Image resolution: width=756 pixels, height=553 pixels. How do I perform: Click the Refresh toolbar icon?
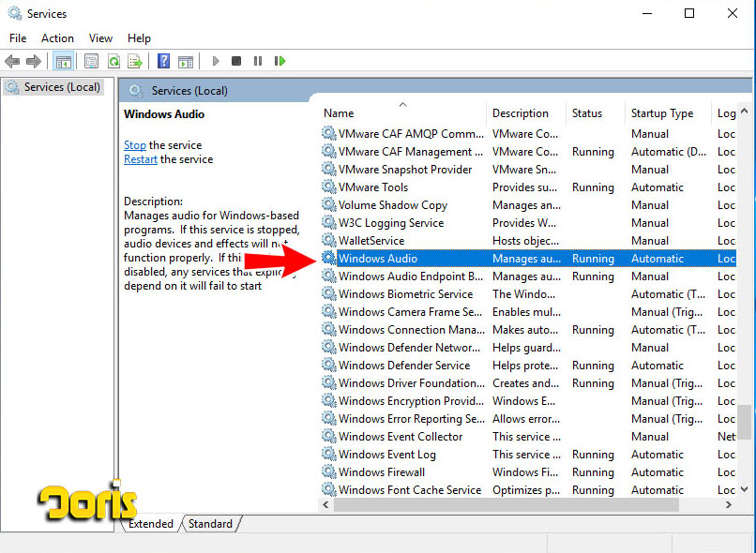click(x=113, y=61)
